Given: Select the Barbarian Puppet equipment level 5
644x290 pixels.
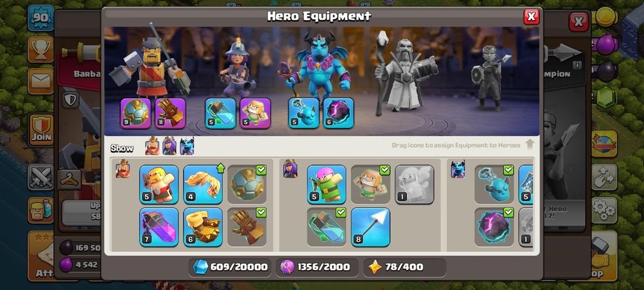Looking at the screenshot, I should pyautogui.click(x=159, y=184).
